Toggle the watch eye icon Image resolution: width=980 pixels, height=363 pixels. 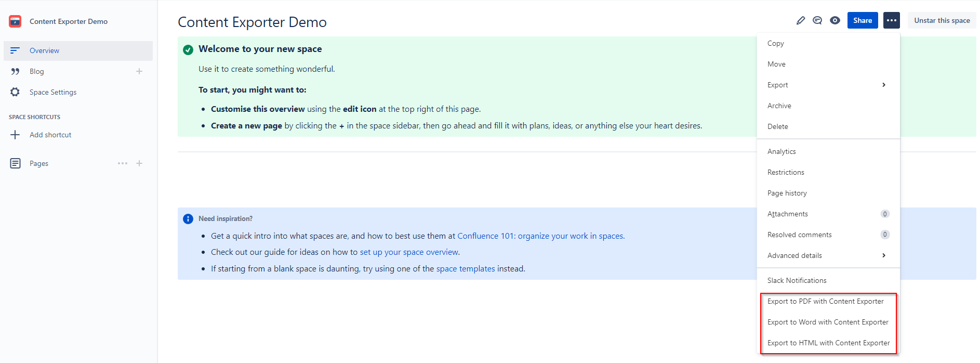tap(835, 20)
